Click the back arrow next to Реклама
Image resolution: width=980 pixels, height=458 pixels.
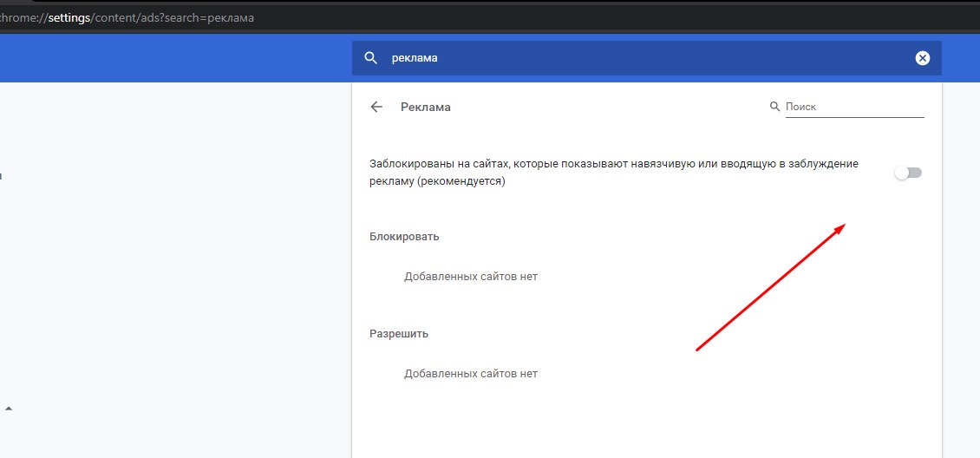(x=376, y=107)
